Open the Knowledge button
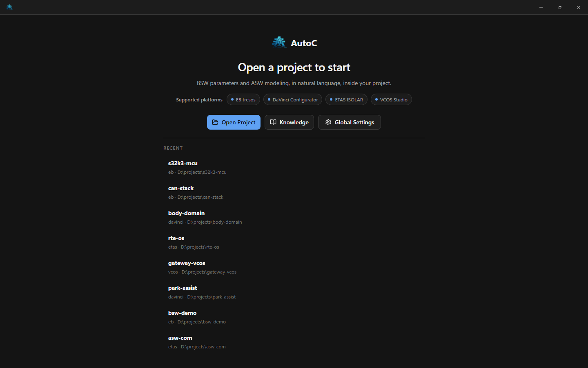 click(289, 122)
